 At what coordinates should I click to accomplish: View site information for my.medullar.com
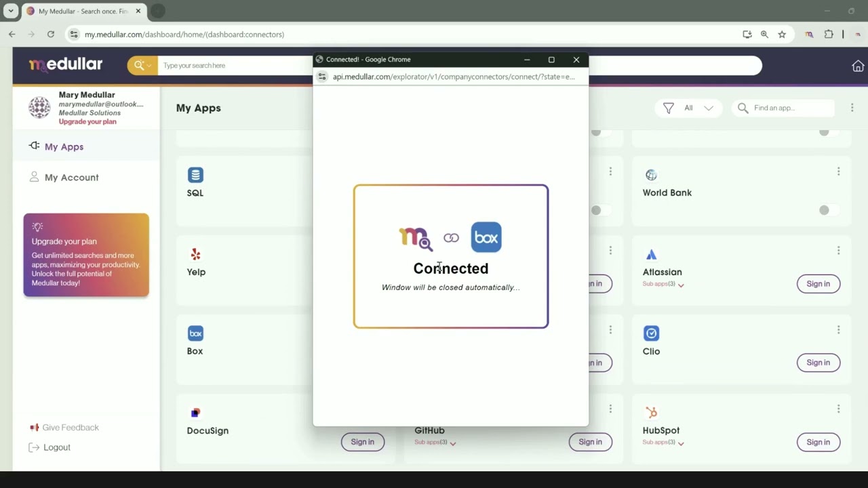point(74,35)
